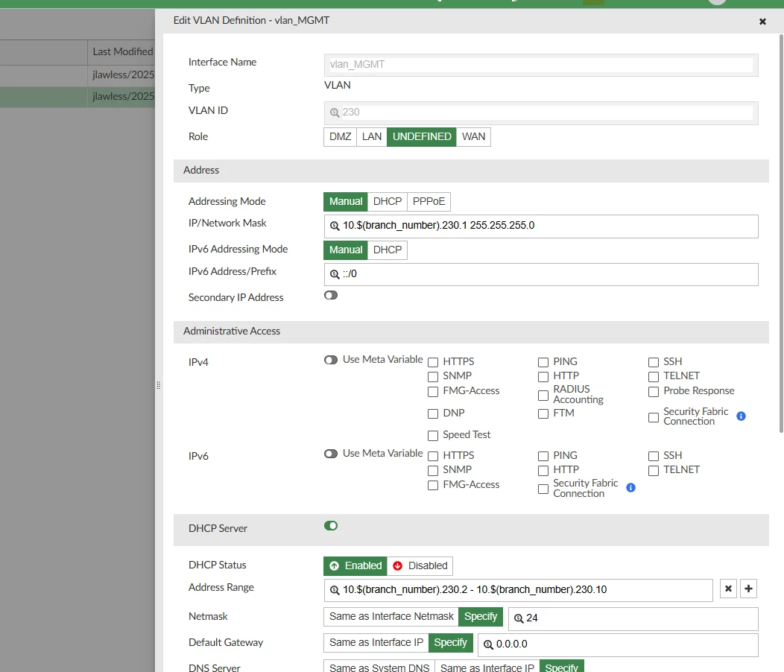This screenshot has height=672, width=784.
Task: Turn off the DHCP Server switch
Action: 330,525
